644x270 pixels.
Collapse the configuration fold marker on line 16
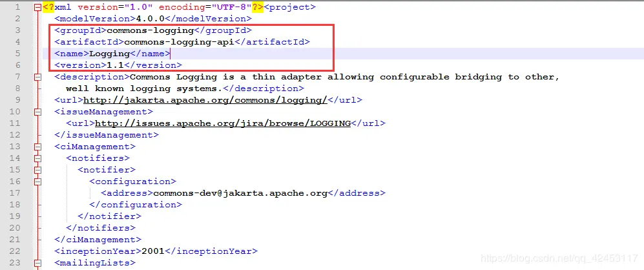click(x=37, y=182)
